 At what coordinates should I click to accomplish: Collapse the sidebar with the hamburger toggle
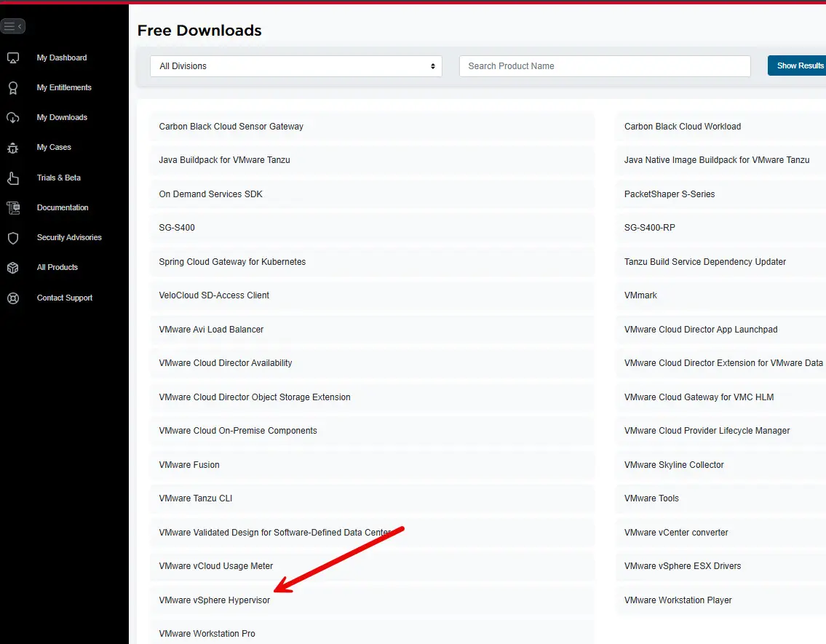12,25
